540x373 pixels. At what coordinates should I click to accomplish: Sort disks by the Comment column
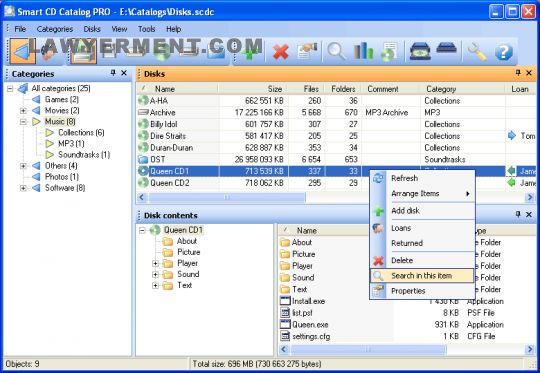[x=391, y=89]
